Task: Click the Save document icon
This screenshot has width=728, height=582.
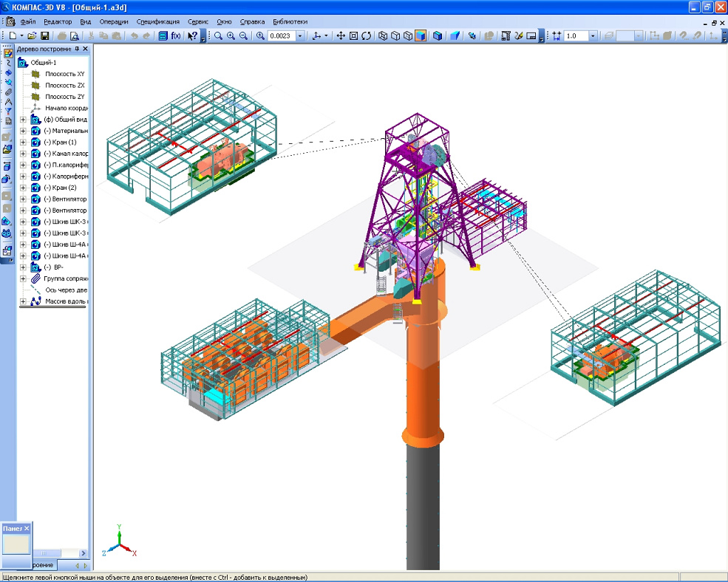Action: pyautogui.click(x=44, y=35)
